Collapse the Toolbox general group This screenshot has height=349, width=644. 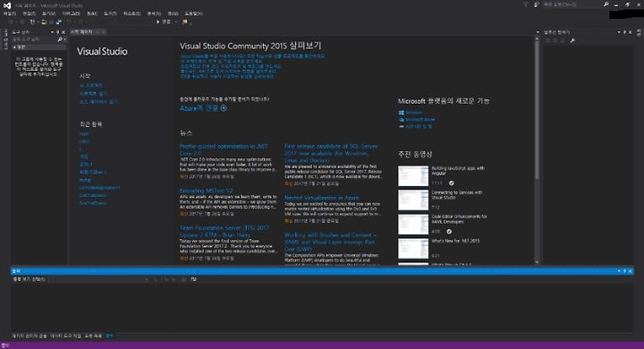tap(15, 47)
